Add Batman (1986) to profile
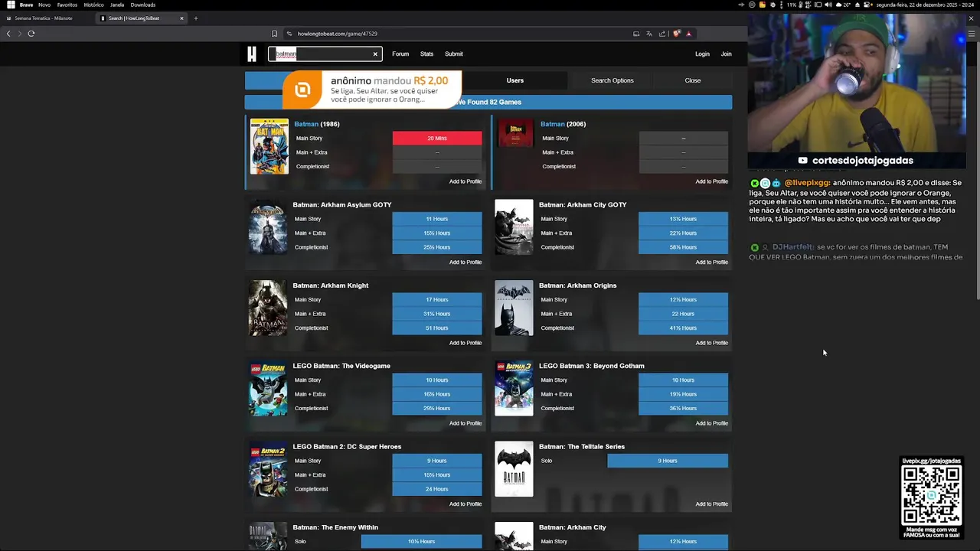This screenshot has height=551, width=980. pos(465,181)
